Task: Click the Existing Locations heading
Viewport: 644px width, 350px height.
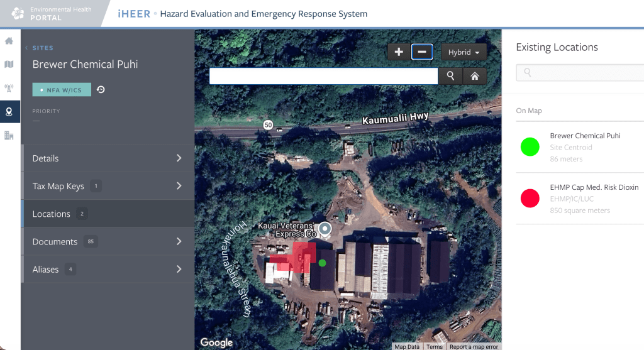Action: (x=557, y=47)
